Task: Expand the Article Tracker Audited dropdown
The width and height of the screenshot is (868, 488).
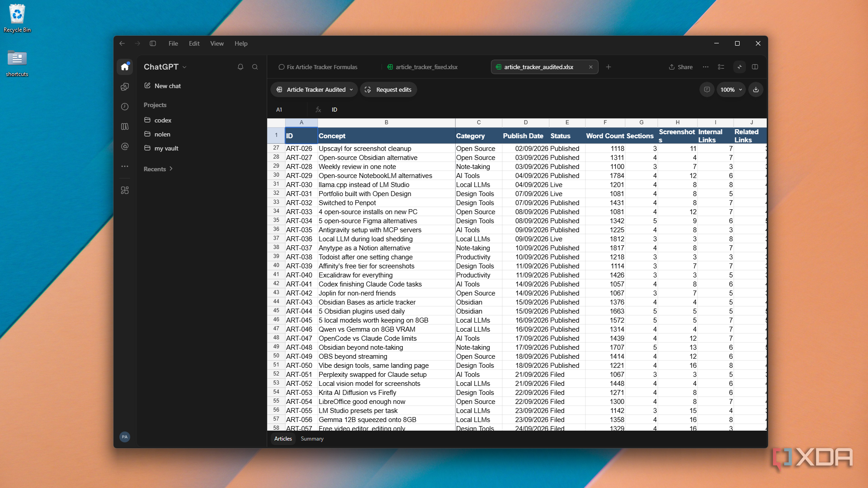Action: point(315,89)
